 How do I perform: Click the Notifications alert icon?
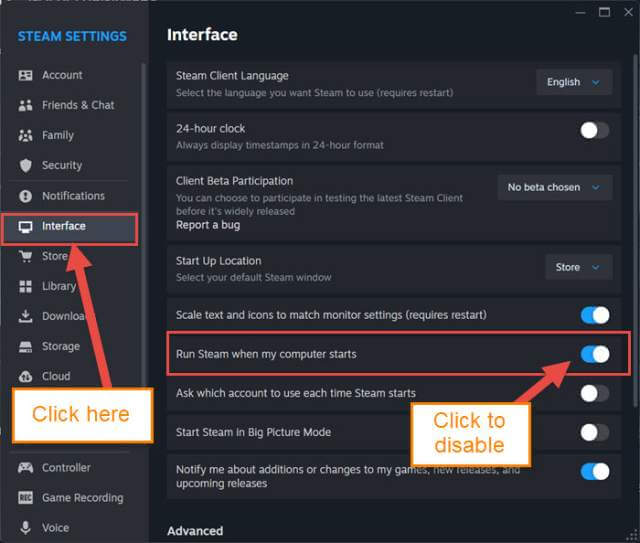tap(25, 196)
